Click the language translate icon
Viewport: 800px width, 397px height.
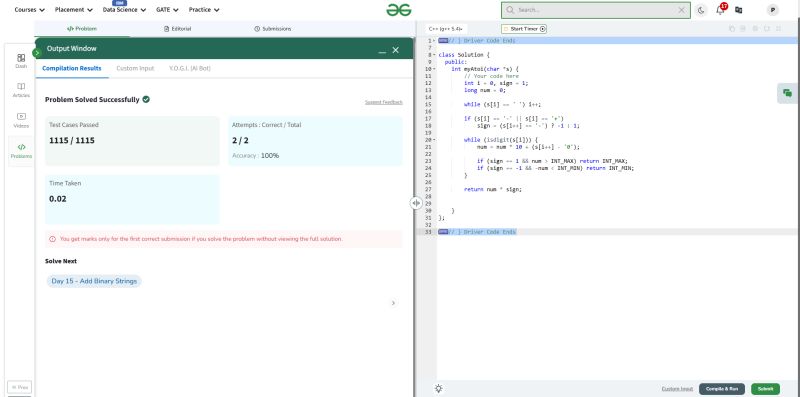click(x=738, y=10)
